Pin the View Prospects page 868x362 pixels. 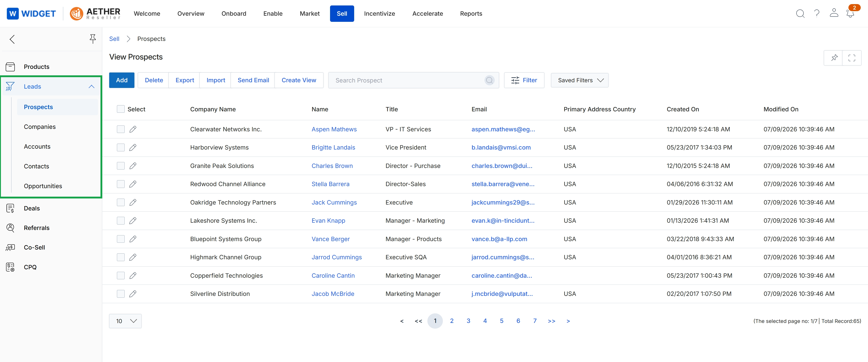834,58
